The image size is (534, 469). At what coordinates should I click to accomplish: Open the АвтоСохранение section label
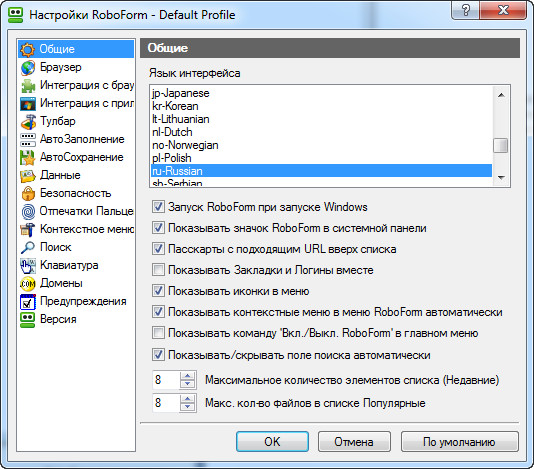click(x=82, y=157)
